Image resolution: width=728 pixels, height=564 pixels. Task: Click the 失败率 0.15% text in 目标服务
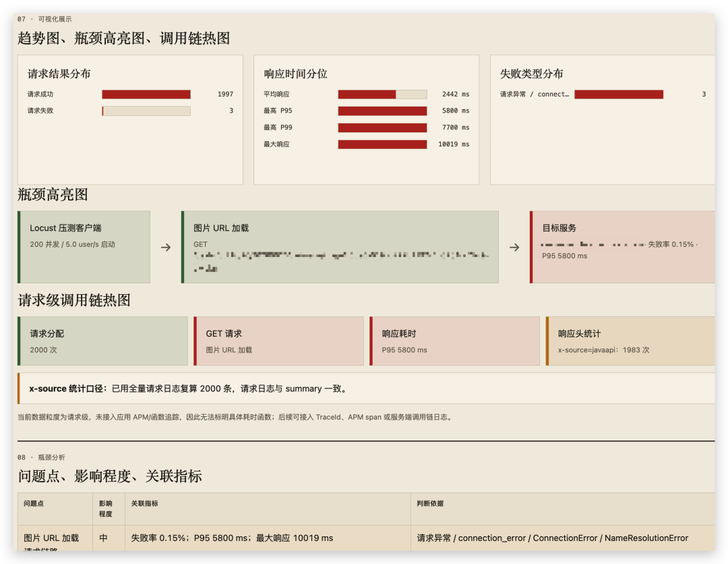point(671,244)
